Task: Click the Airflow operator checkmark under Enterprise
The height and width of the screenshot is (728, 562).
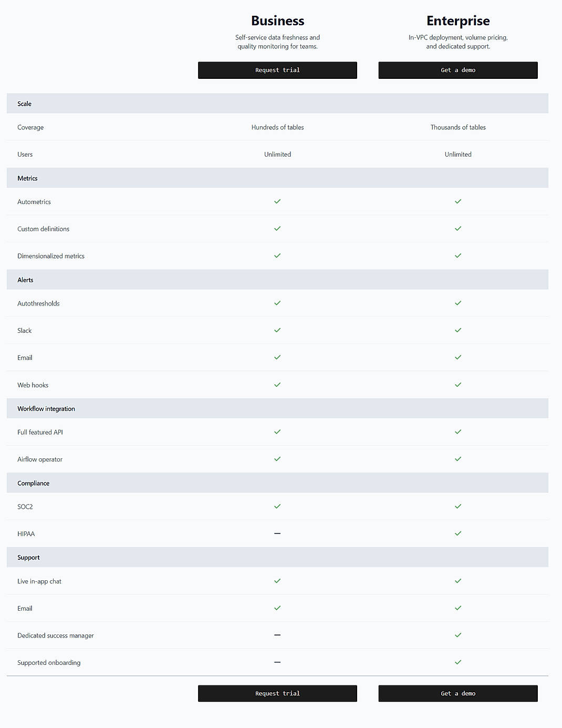Action: (x=457, y=458)
